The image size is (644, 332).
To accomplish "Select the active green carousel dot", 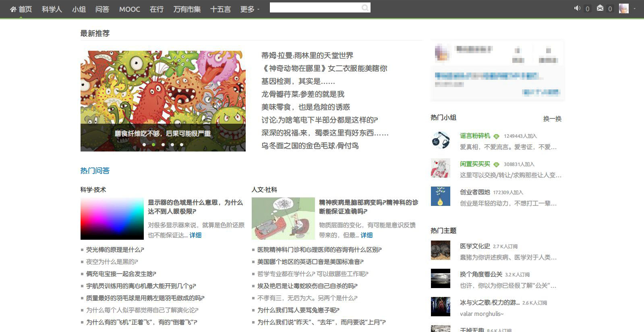I will (153, 144).
